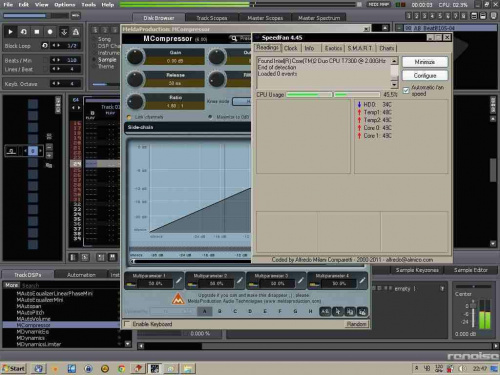Image resolution: width=500 pixels, height=375 pixels.
Task: Open SpeedFan Clock tab
Action: [x=290, y=48]
